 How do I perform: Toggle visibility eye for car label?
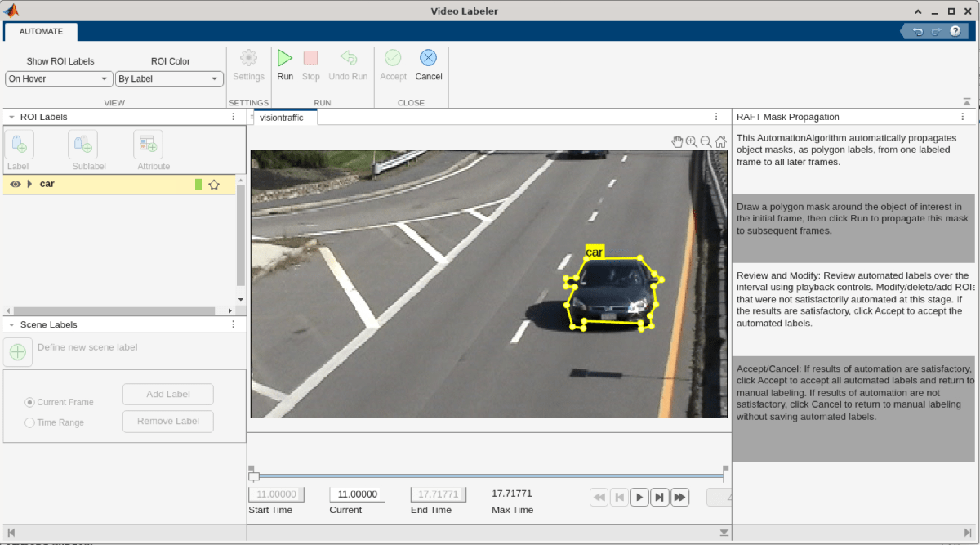point(16,185)
